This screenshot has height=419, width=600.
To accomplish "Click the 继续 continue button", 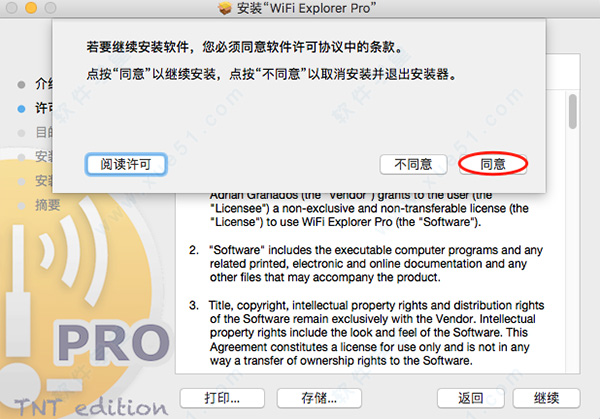I will [x=546, y=398].
